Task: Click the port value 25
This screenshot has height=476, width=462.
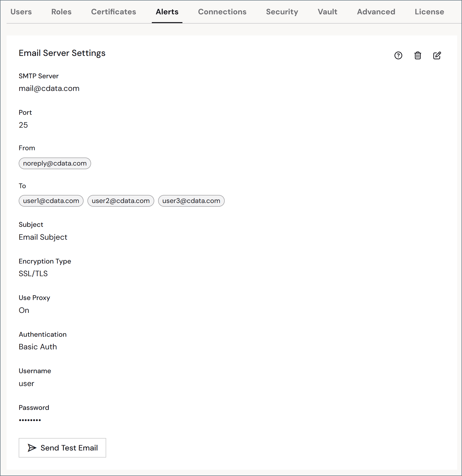Action: [x=23, y=125]
